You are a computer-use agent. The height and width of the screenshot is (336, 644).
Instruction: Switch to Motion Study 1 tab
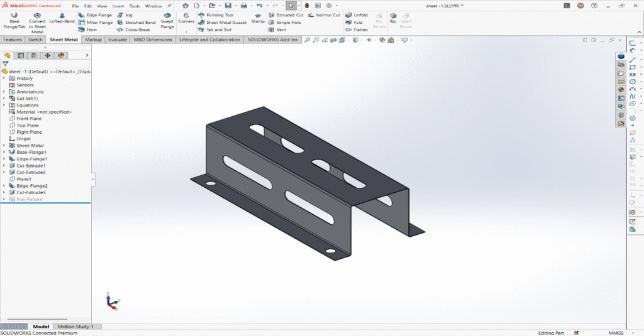click(75, 327)
